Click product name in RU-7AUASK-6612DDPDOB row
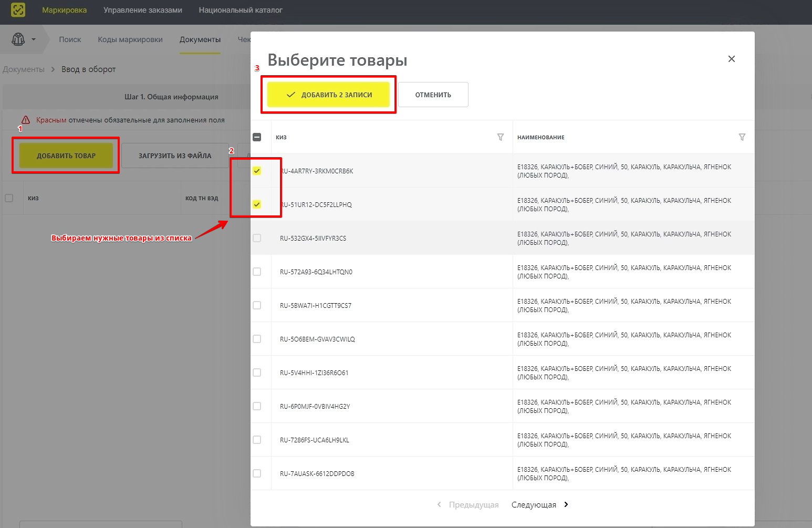The width and height of the screenshot is (812, 528). point(624,473)
